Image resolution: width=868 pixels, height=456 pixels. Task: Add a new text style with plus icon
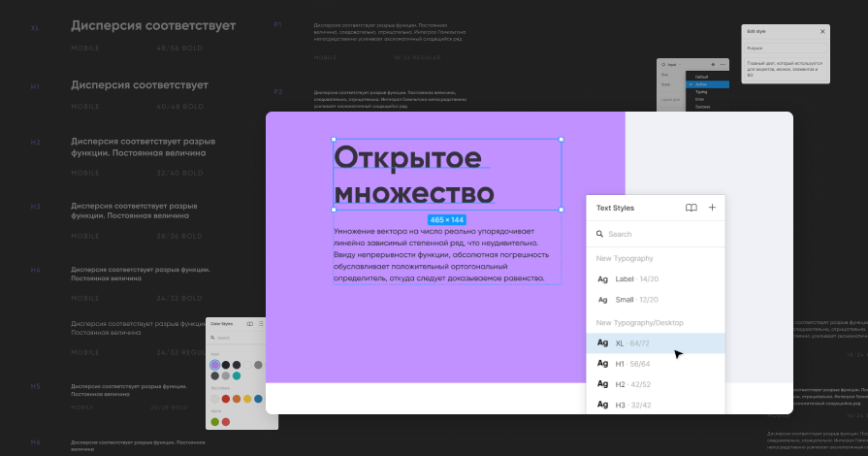[x=712, y=208]
